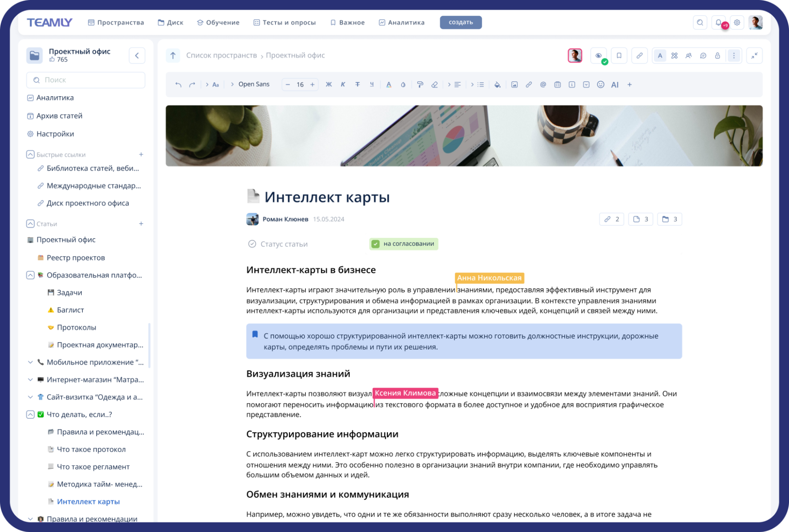789x532 pixels.
Task: Open the Open Sans font family dropdown
Action: click(253, 84)
